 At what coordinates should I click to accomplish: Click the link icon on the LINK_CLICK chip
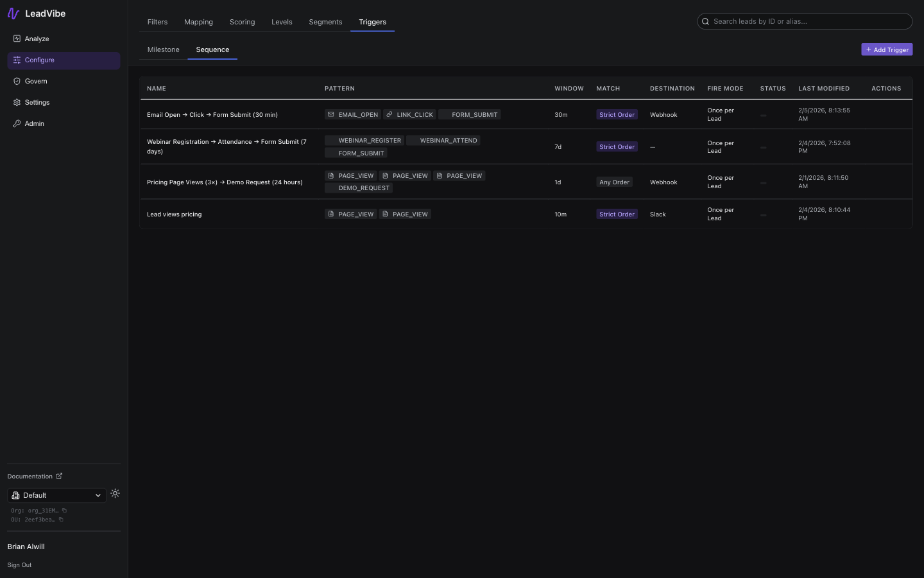tap(388, 114)
